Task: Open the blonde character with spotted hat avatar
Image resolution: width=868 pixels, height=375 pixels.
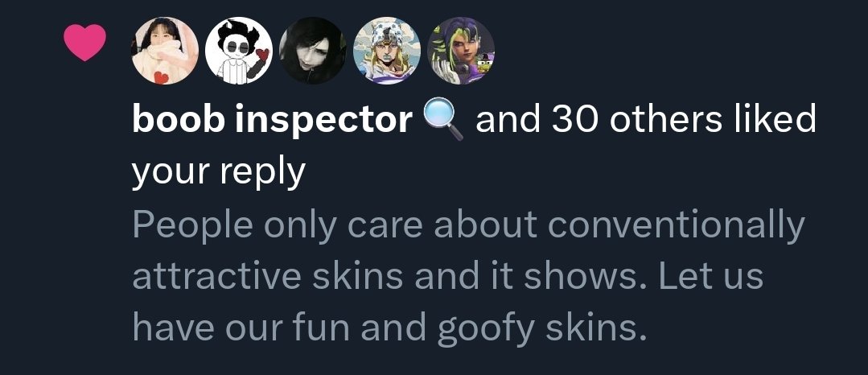Action: [386, 51]
